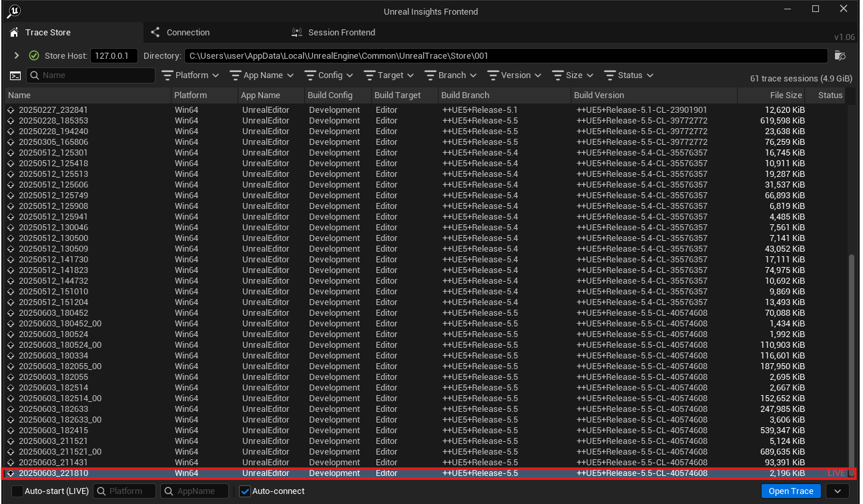Viewport: 863px width, 504px height.
Task: Open the Config filter dropdown
Action: (329, 75)
